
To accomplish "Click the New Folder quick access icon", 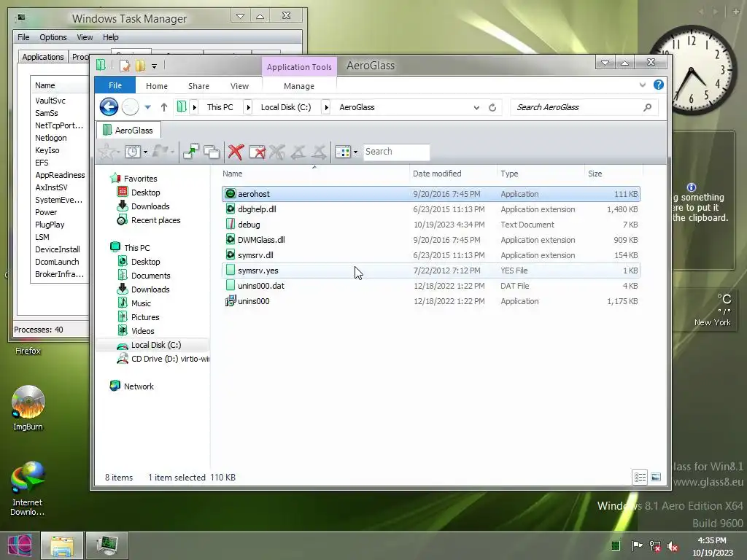I will click(x=140, y=66).
